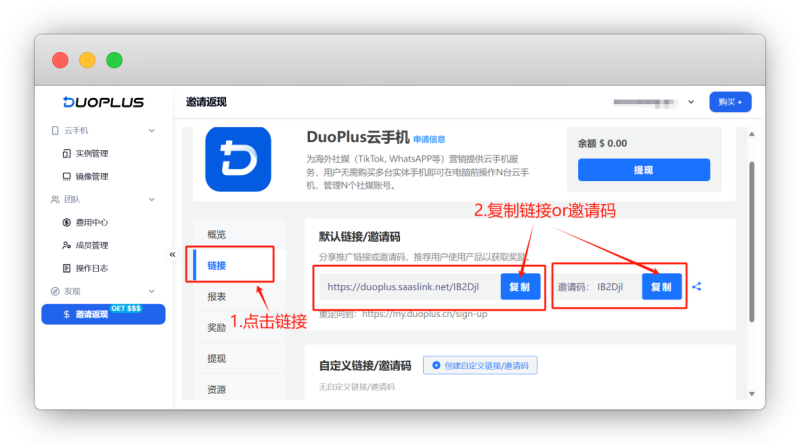The image size is (800, 444).
Task: Click the green maximize window button
Action: (114, 60)
